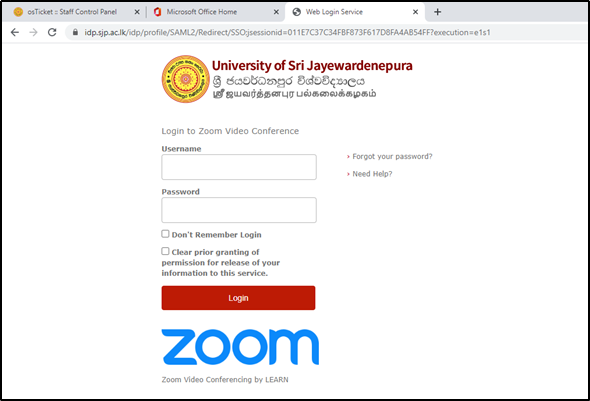This screenshot has width=590, height=401.
Task: Click the browser forward arrow icon
Action: point(33,32)
